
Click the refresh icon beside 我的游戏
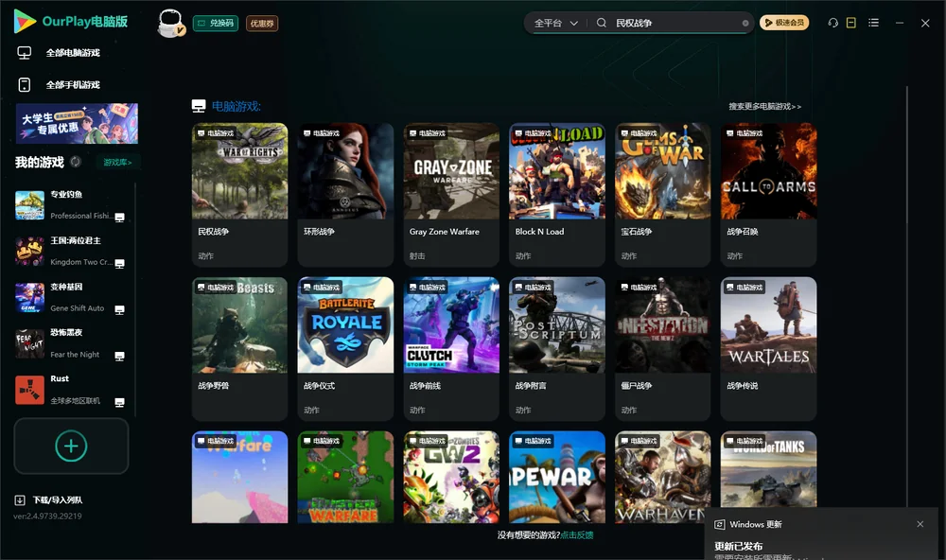76,162
